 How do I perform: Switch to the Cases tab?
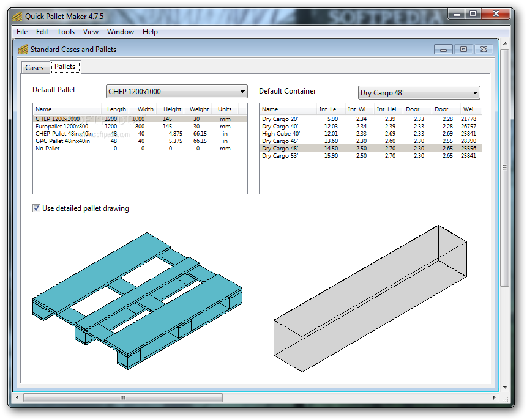[x=34, y=68]
